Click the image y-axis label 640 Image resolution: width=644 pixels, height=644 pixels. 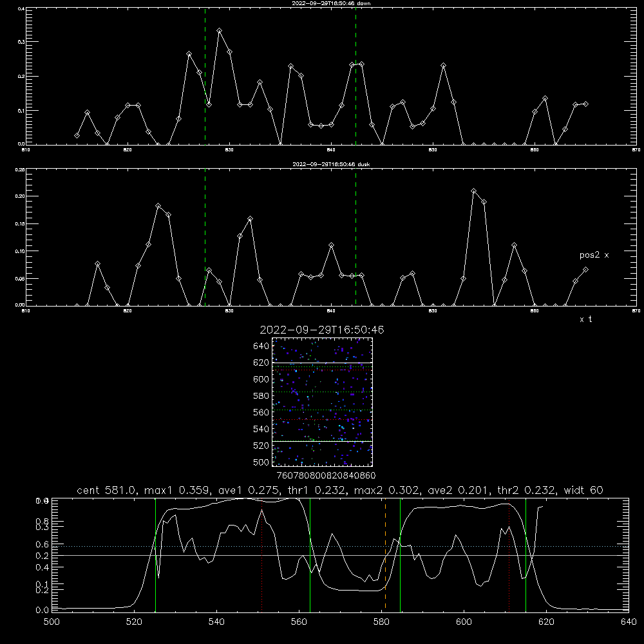[x=261, y=346]
